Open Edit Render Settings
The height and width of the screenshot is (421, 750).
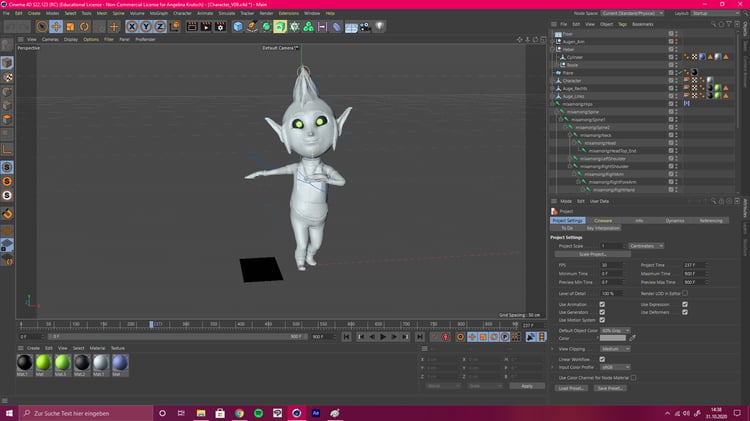click(x=220, y=27)
